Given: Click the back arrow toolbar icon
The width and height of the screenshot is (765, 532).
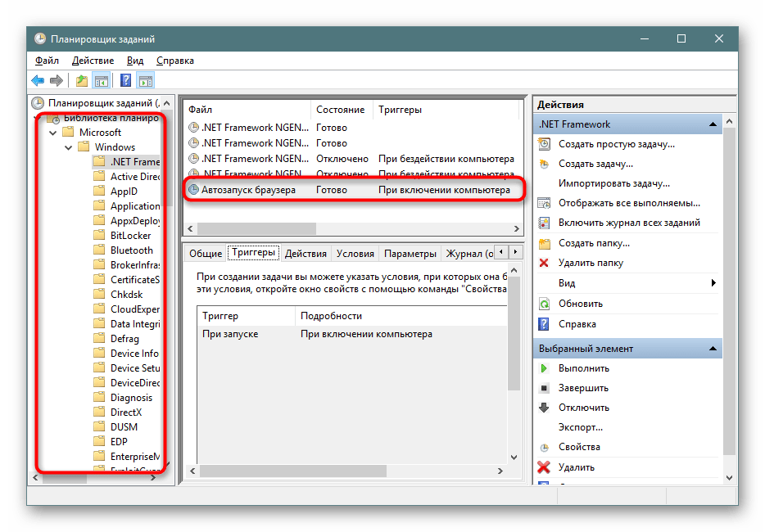Looking at the screenshot, I should point(38,80).
